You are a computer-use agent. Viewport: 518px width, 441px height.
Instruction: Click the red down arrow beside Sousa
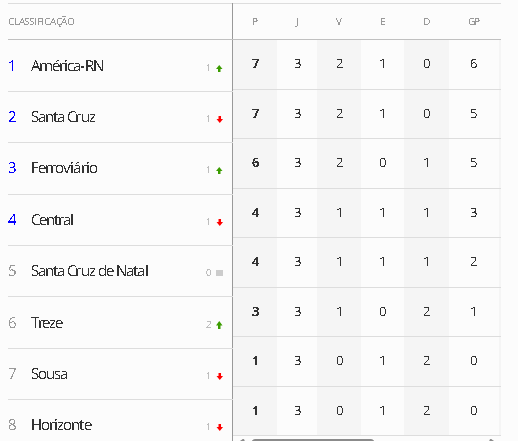pyautogui.click(x=219, y=376)
